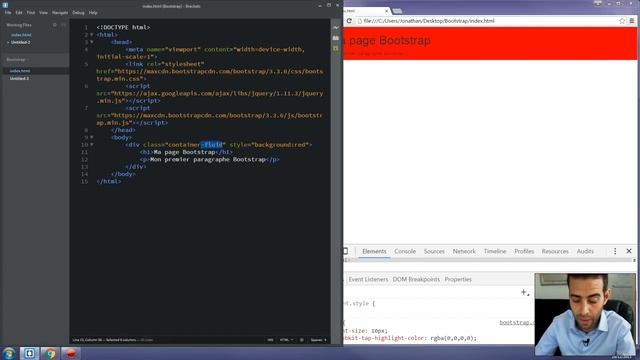Open the Debug menu in Brackets
Image resolution: width=640 pixels, height=360 pixels.
click(x=78, y=13)
